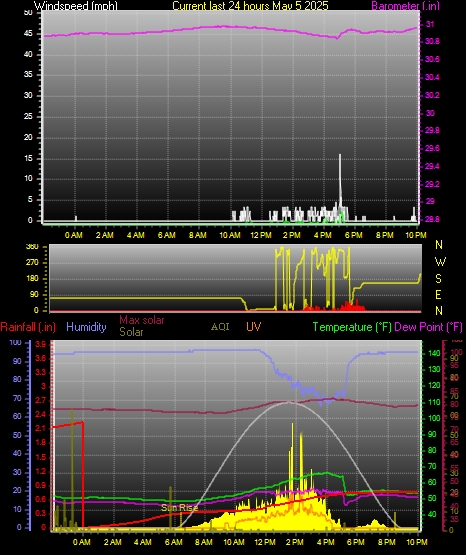The image size is (466, 555).
Task: Click the "3.9" rainfall axis value
Action: [41, 344]
